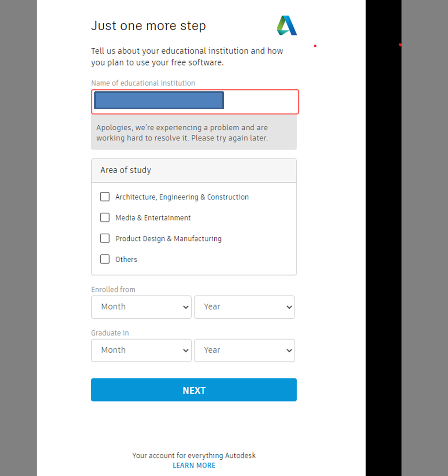
Task: Check Architecture, Engineering & Construction
Action: (x=105, y=196)
